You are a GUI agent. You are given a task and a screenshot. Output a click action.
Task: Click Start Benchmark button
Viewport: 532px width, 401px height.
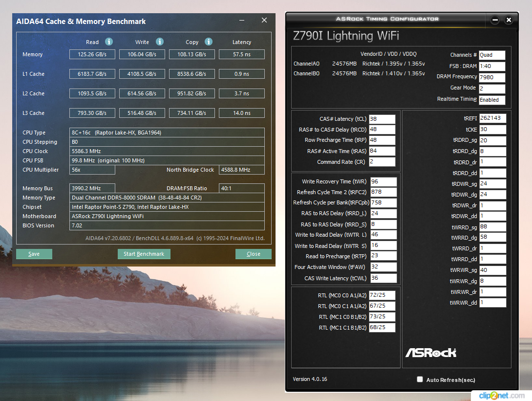(144, 254)
